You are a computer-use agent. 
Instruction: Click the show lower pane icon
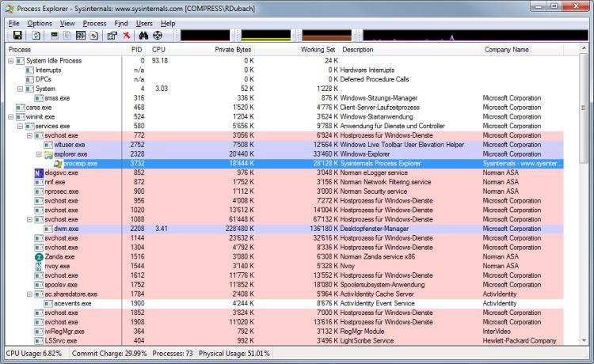pyautogui.click(x=81, y=36)
